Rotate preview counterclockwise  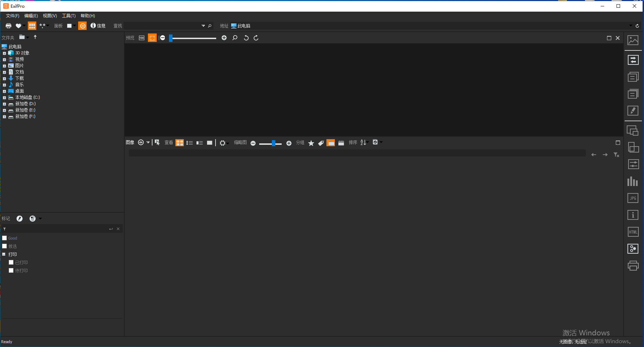pyautogui.click(x=246, y=38)
